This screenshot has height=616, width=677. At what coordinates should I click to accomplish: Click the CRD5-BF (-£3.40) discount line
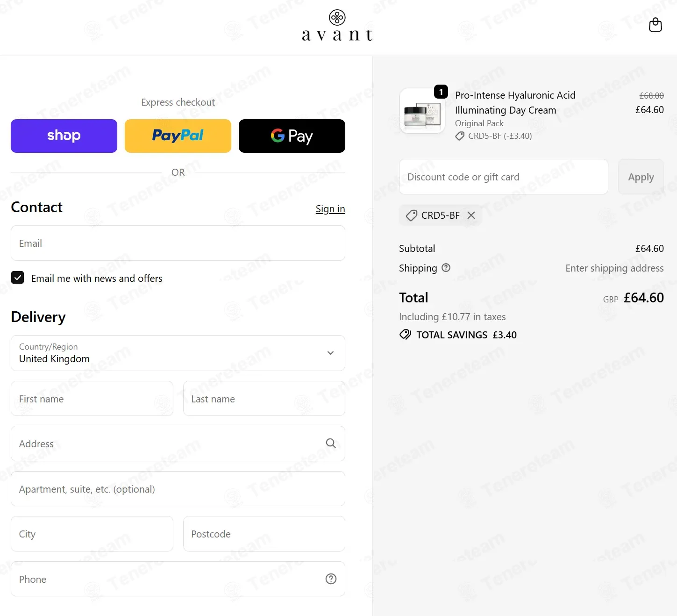pos(494,136)
